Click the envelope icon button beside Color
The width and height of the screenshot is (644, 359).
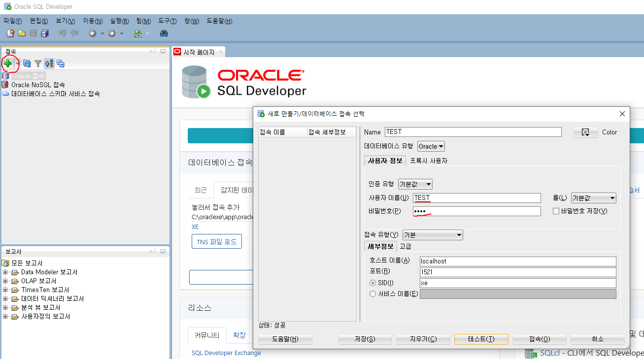point(585,132)
